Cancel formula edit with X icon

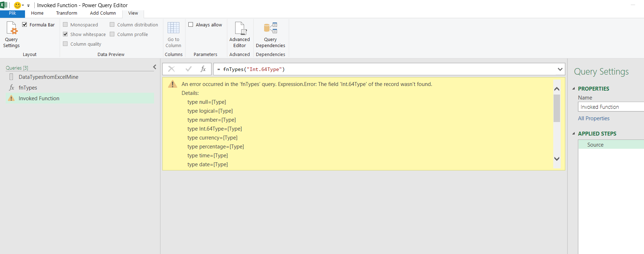pyautogui.click(x=172, y=69)
